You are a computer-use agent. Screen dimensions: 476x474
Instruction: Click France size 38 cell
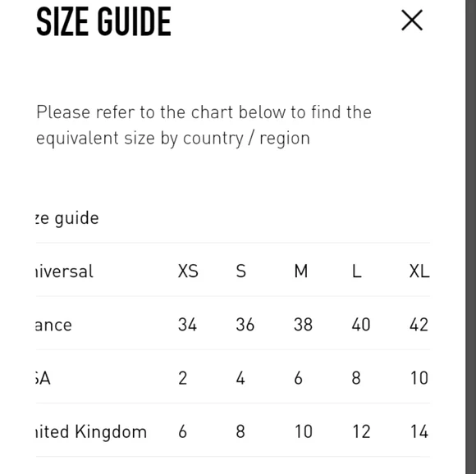point(303,325)
